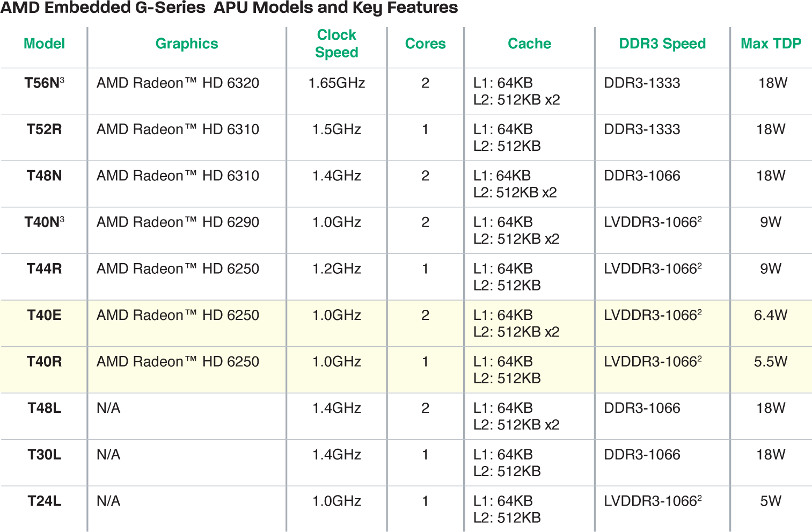Click DDR3-1333 speed in T52R row
The width and height of the screenshot is (812, 532).
click(x=642, y=129)
